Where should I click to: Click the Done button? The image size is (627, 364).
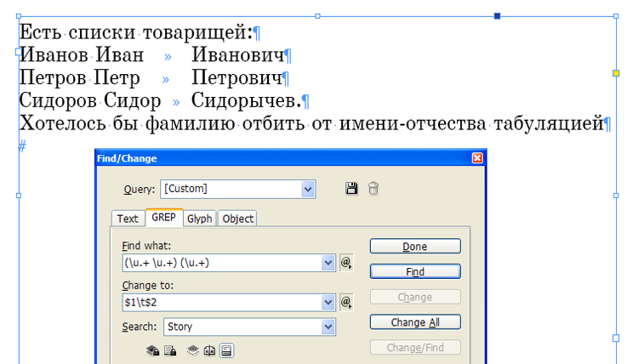click(x=415, y=246)
